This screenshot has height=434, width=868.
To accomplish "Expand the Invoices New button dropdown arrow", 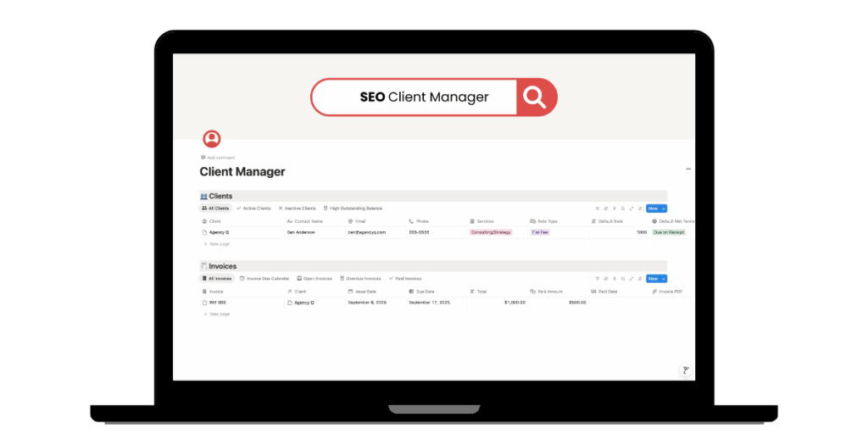I will click(663, 279).
